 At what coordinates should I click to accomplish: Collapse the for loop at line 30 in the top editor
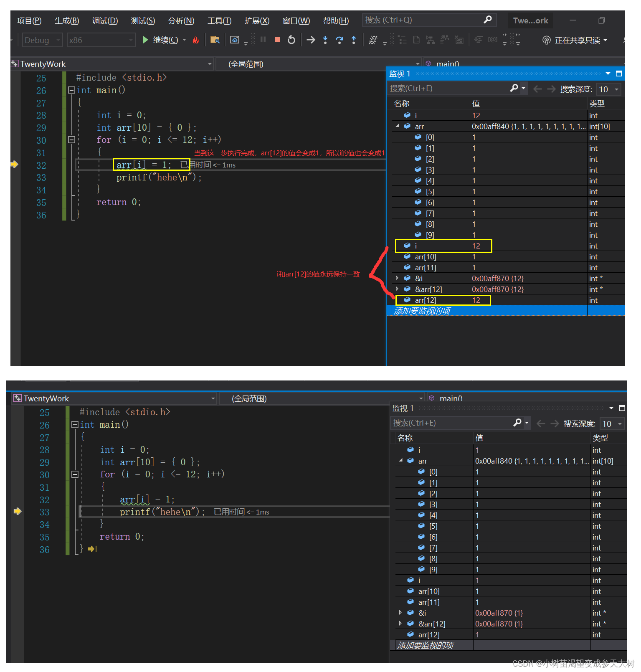pyautogui.click(x=71, y=140)
